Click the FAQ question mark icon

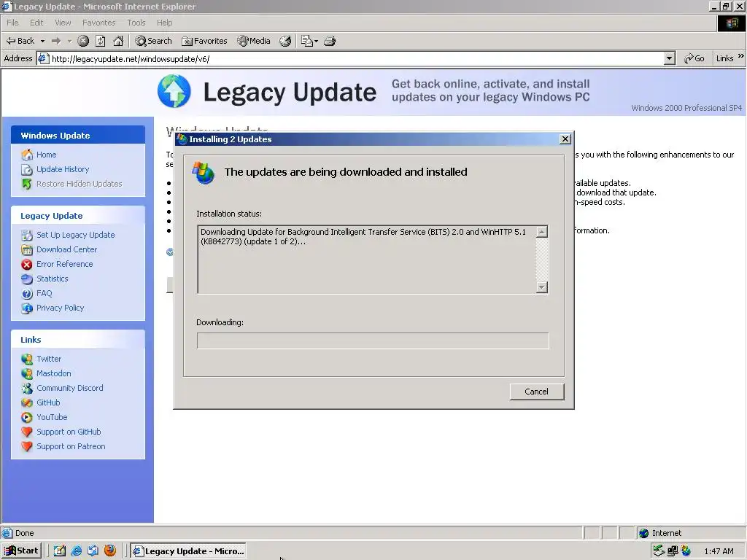27,294
